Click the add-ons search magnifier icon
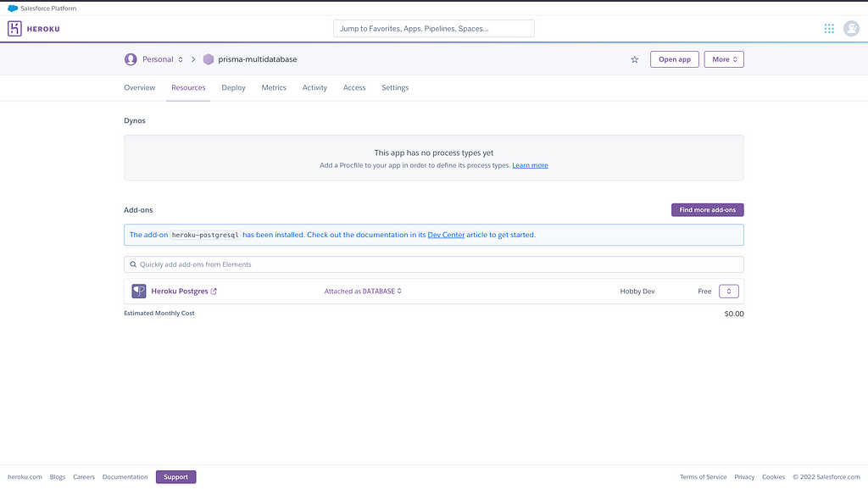This screenshot has height=489, width=868. (x=133, y=264)
